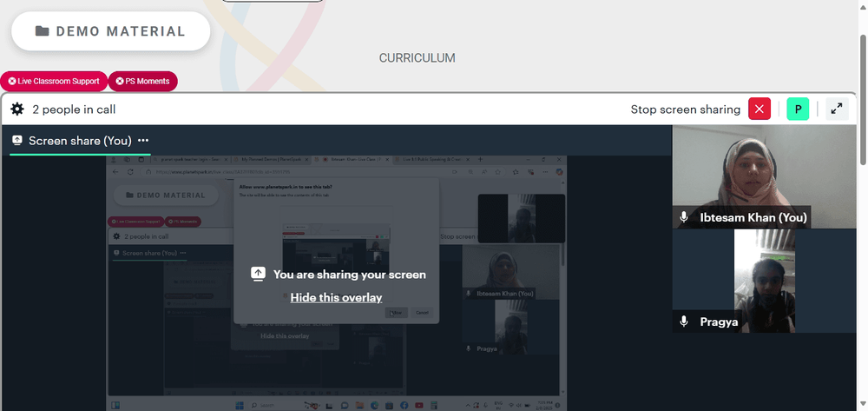The height and width of the screenshot is (411, 868).
Task: Click the '2 people in call' text
Action: pyautogui.click(x=74, y=109)
